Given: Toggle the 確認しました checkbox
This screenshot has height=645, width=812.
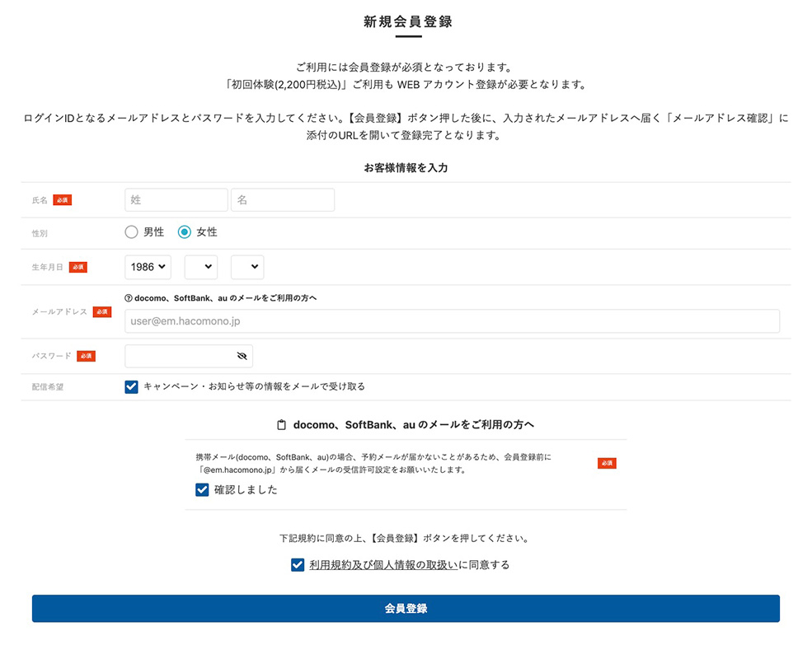Looking at the screenshot, I should 202,489.
